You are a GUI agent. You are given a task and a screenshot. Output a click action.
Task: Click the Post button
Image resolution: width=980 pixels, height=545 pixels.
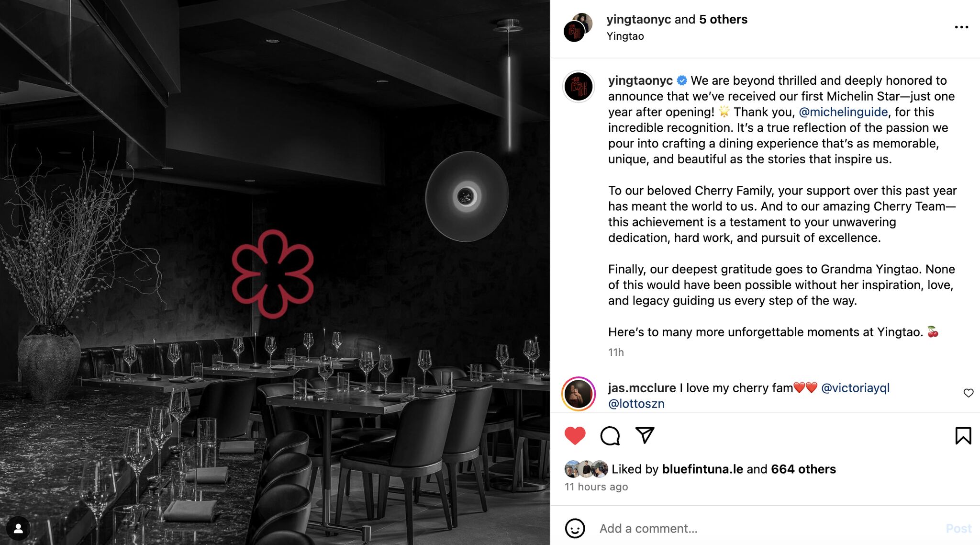pos(958,528)
